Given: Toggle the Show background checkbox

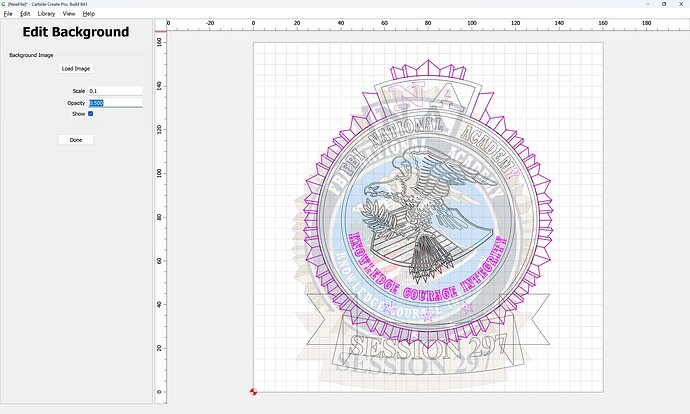Looking at the screenshot, I should click(91, 114).
